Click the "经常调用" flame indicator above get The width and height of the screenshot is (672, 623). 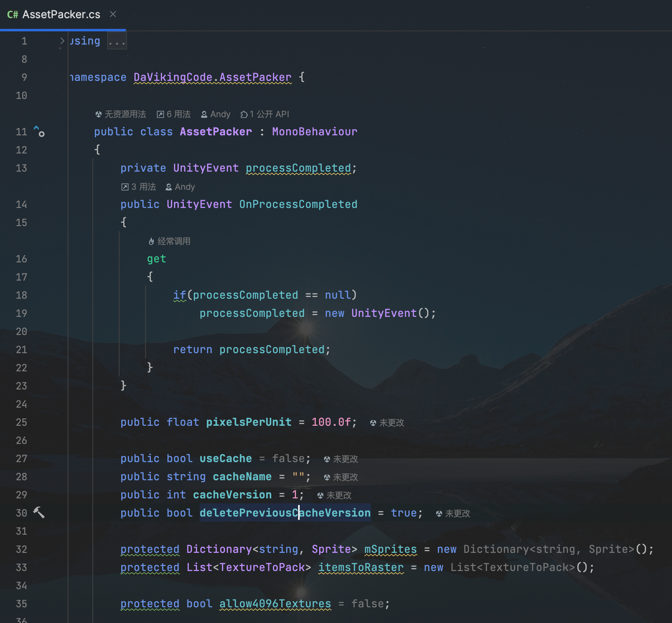click(x=169, y=241)
